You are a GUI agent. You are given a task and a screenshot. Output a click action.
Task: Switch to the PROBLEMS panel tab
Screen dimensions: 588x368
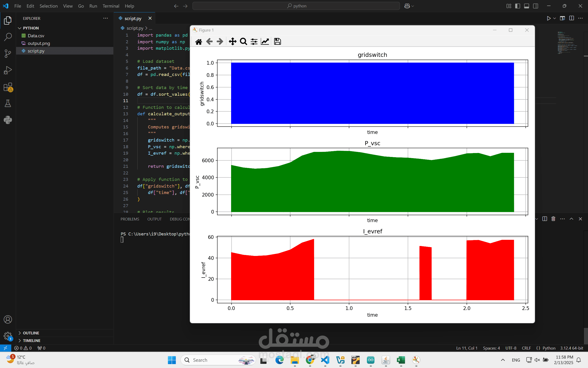point(130,219)
